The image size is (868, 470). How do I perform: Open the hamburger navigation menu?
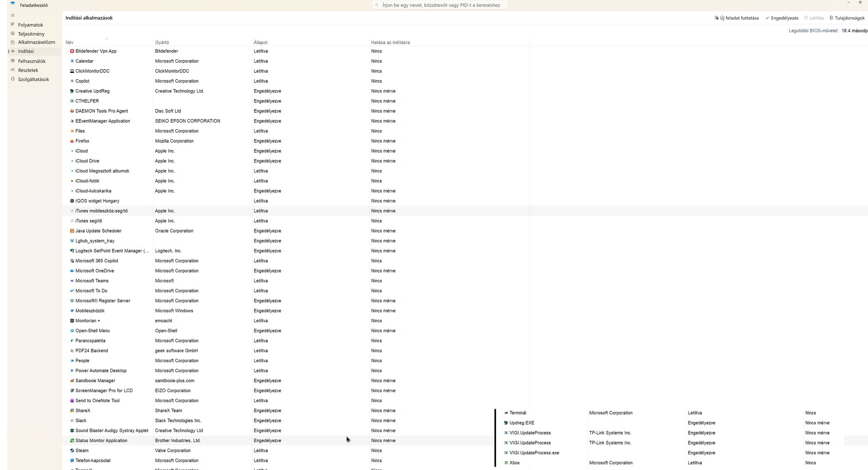pyautogui.click(x=13, y=15)
